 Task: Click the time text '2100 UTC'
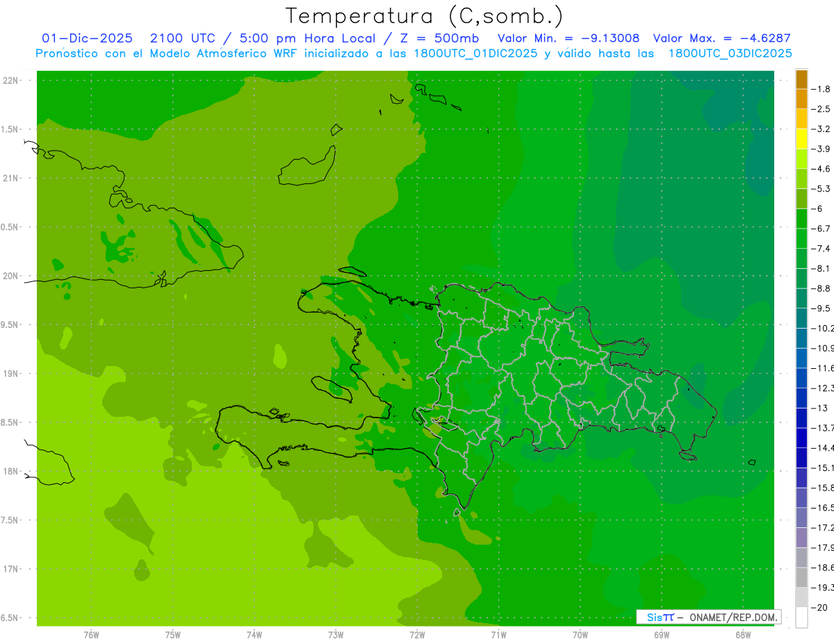183,38
